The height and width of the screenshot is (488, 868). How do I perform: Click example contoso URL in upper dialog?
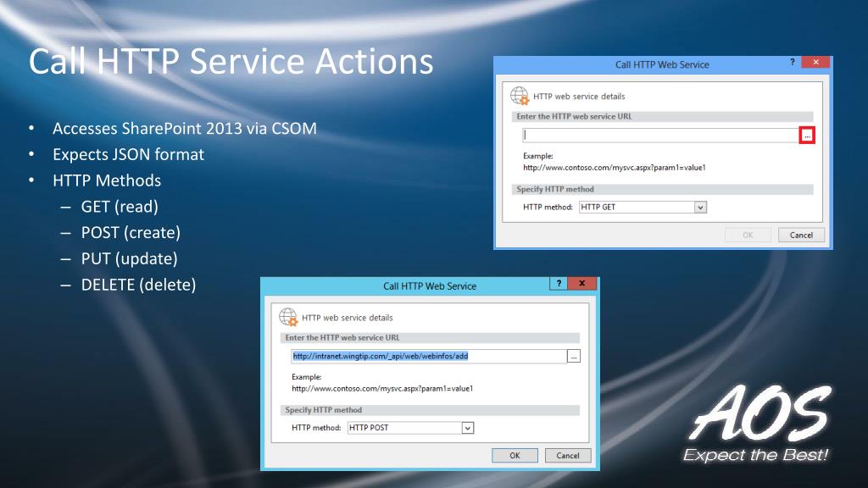[x=615, y=168]
